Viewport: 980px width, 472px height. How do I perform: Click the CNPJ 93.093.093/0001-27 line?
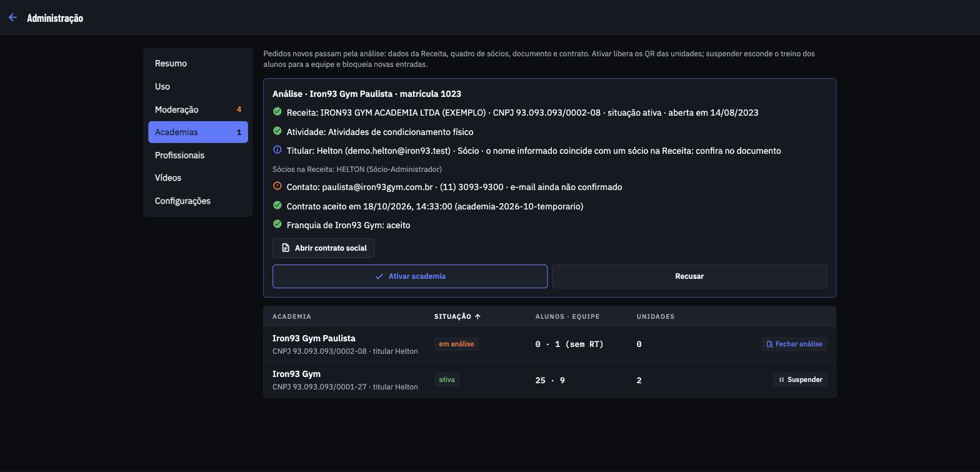pos(345,387)
